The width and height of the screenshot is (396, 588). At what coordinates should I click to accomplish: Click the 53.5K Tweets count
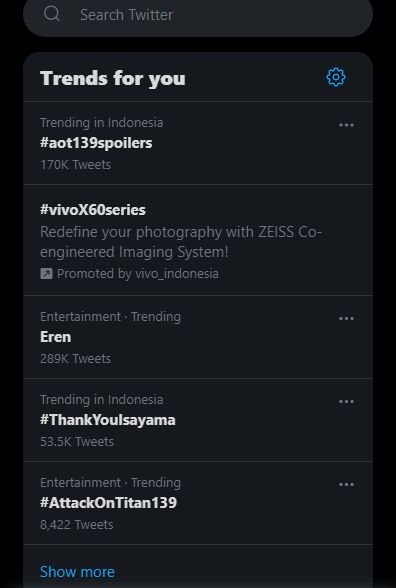point(77,441)
